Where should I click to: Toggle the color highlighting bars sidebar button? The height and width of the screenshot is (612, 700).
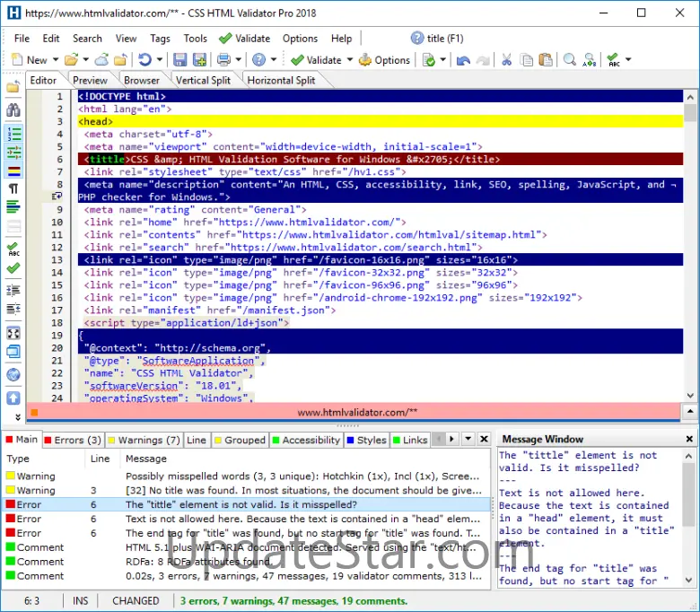click(x=13, y=170)
